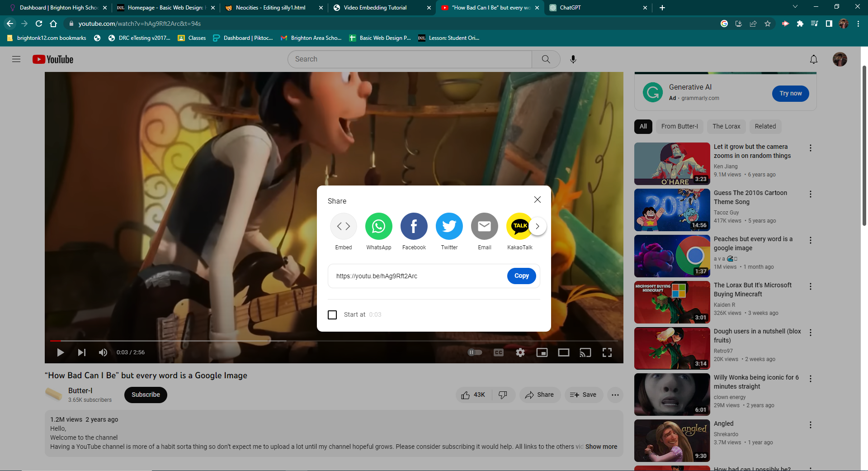868x471 pixels.
Task: Open the Classes bookmark
Action: pyautogui.click(x=192, y=38)
